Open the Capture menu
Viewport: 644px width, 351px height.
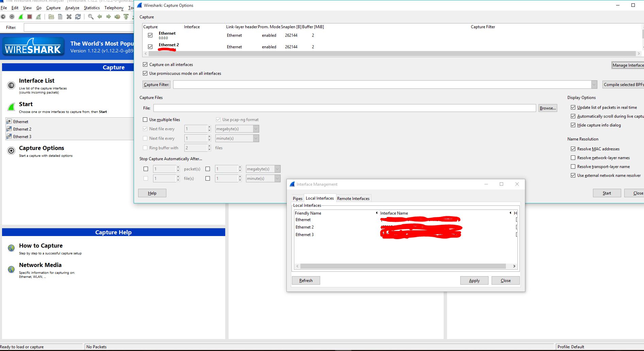point(53,8)
